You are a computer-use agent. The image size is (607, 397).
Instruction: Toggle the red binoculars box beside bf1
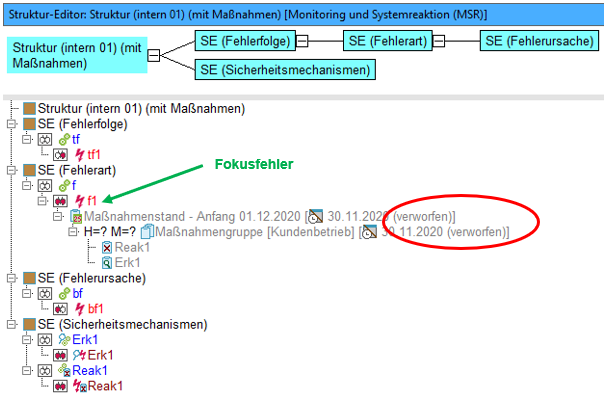coord(60,309)
